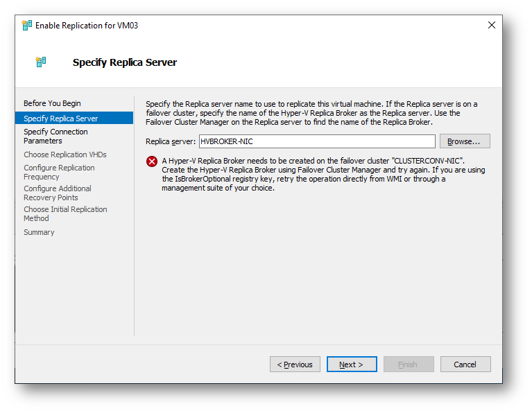Click the disabled Finish button

(x=409, y=364)
